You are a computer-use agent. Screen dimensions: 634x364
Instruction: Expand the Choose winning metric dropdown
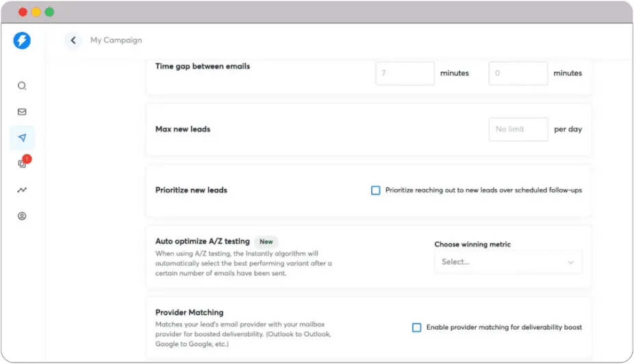[507, 262]
